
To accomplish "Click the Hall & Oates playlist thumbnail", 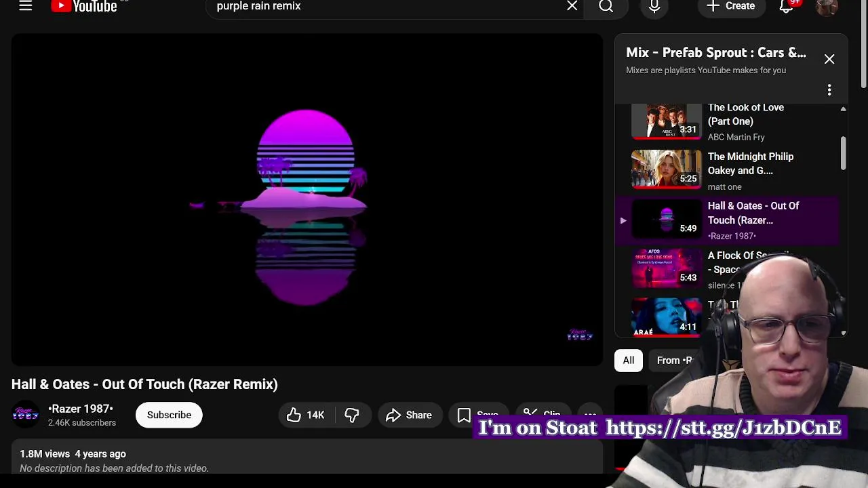I will [667, 219].
